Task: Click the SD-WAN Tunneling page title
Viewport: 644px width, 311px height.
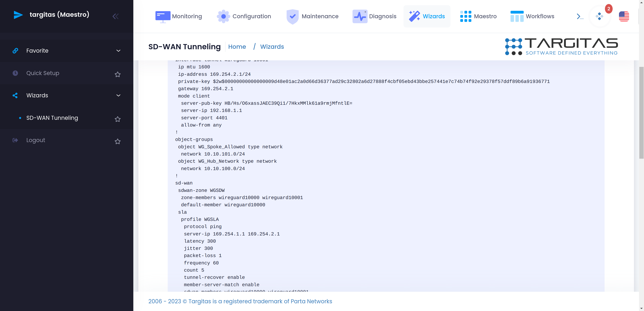Action: [x=184, y=47]
